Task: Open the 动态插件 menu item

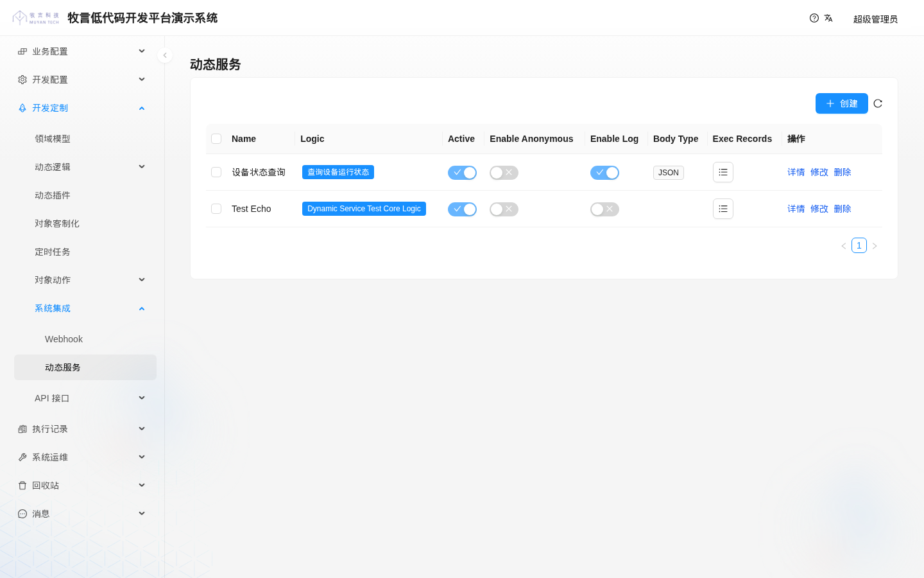Action: 85,195
